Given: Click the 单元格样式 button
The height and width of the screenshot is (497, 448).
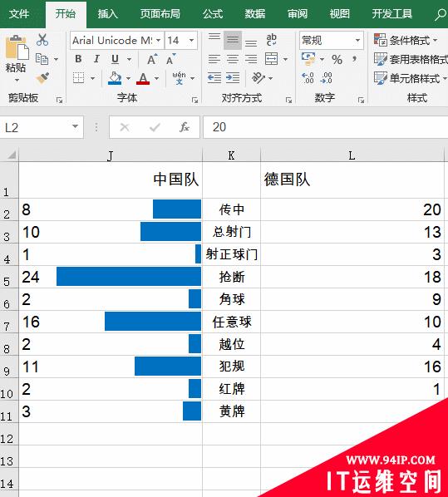Looking at the screenshot, I should 410,78.
